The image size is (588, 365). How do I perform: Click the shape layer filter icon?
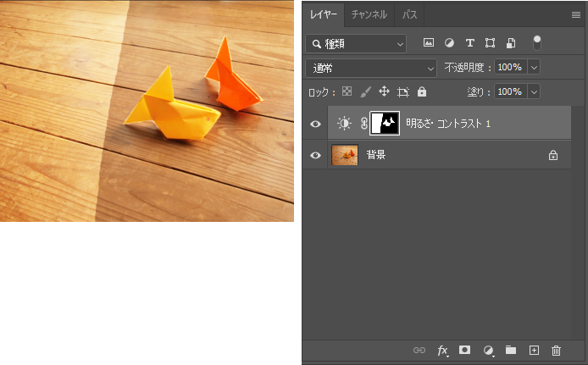pos(490,42)
